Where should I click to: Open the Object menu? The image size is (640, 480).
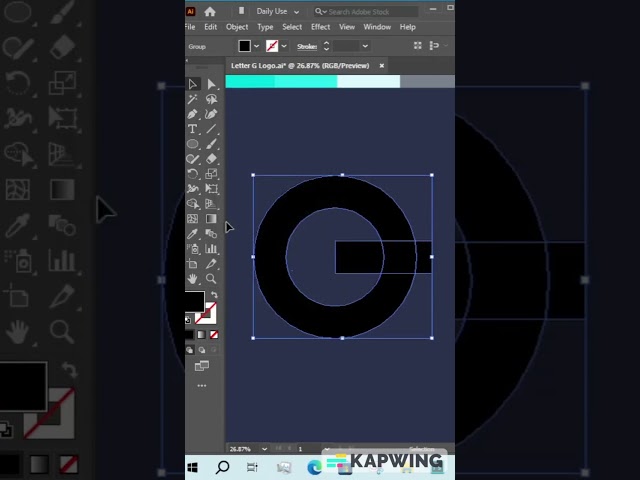pyautogui.click(x=237, y=27)
